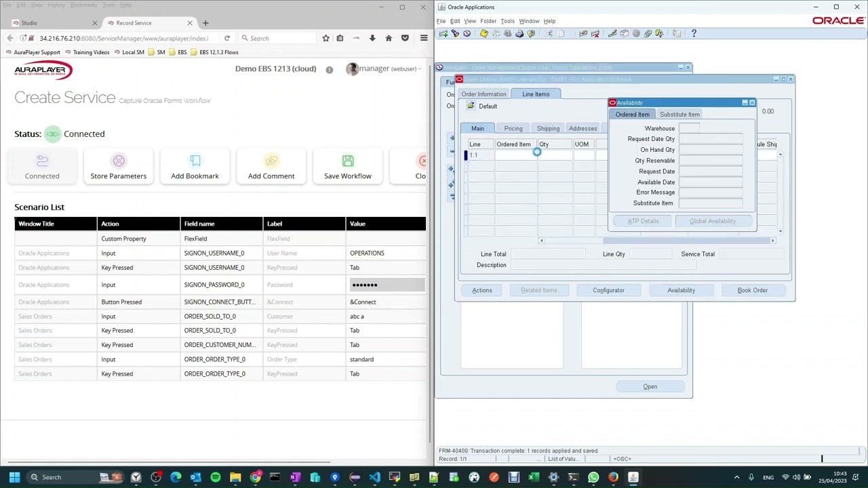The width and height of the screenshot is (868, 488).
Task: Click Oracle toolbar Delete Record icon
Action: tap(595, 33)
